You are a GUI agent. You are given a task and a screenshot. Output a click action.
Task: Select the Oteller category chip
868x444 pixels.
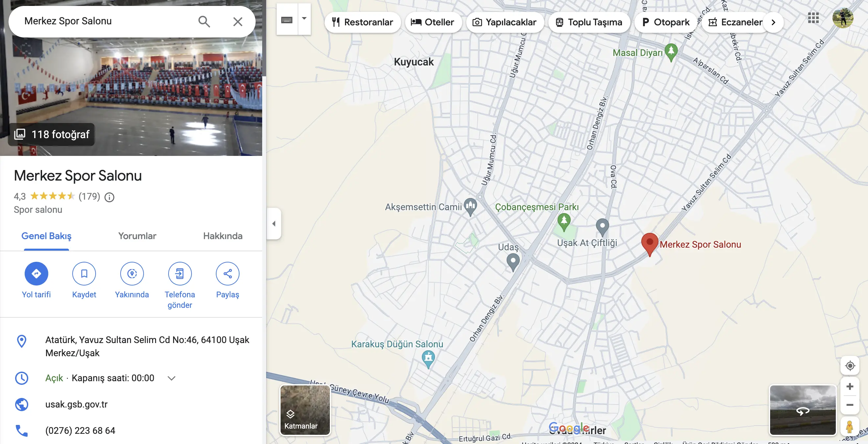(433, 22)
